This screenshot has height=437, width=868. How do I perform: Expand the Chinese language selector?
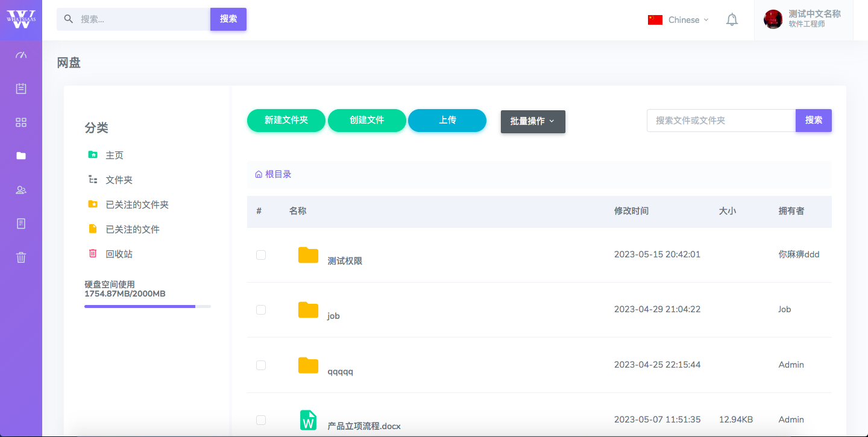(678, 19)
